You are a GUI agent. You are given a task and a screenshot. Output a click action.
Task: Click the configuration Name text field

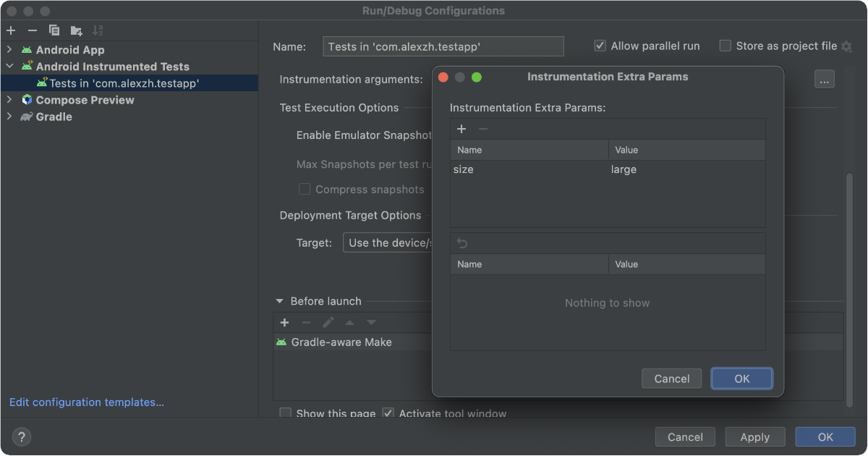[442, 46]
